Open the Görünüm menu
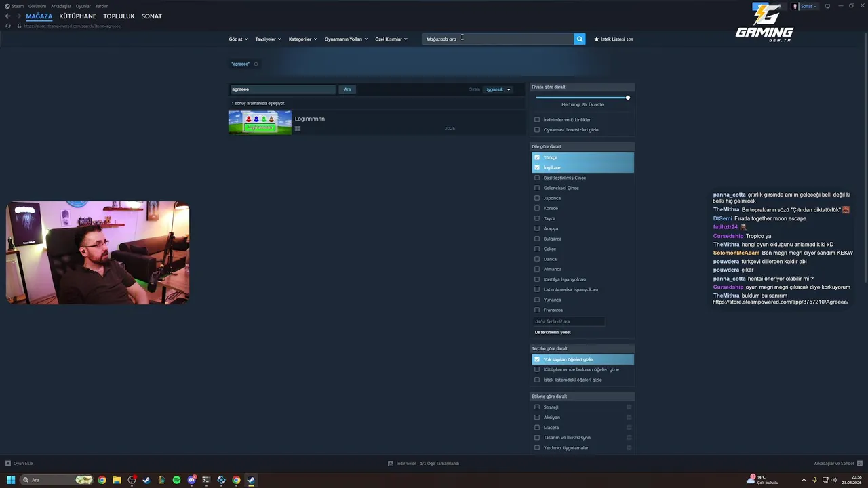 pyautogui.click(x=37, y=6)
